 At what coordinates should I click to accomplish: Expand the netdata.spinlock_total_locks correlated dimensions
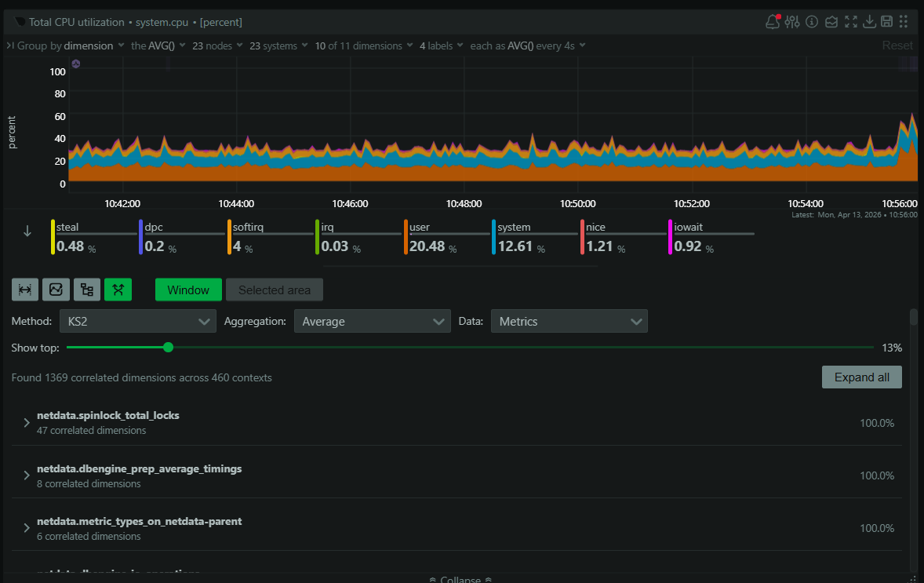click(26, 422)
